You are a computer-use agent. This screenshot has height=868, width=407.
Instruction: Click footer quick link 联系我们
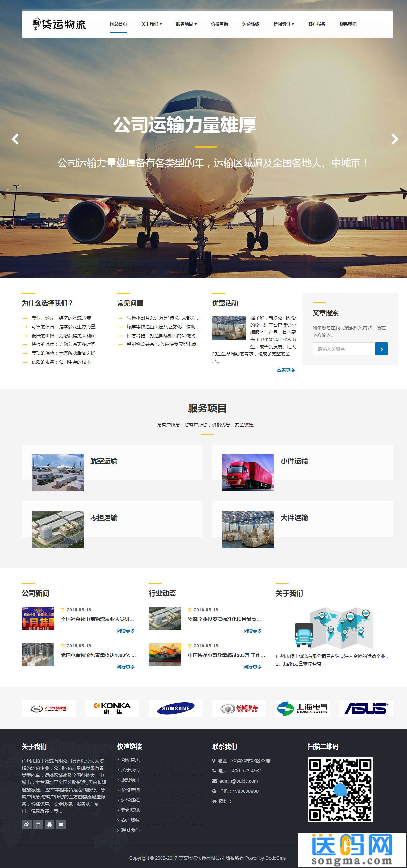(131, 830)
